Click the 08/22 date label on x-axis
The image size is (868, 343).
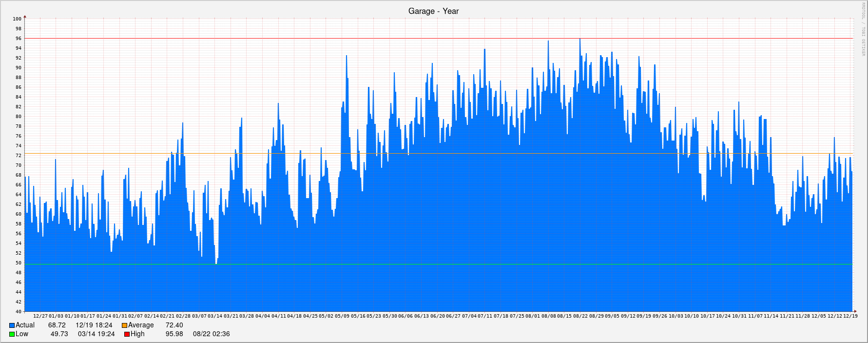[580, 316]
